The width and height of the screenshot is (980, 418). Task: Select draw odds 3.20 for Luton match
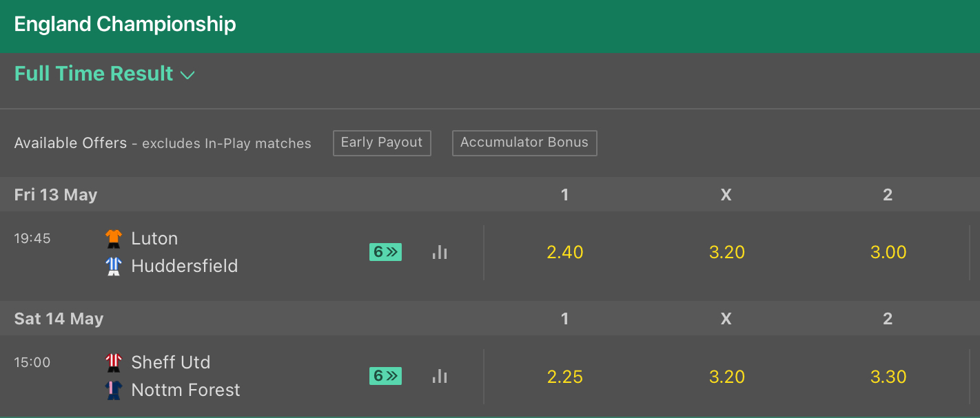(726, 252)
